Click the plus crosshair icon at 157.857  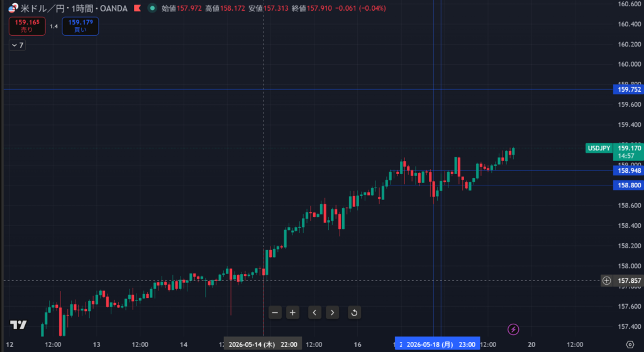pyautogui.click(x=607, y=280)
